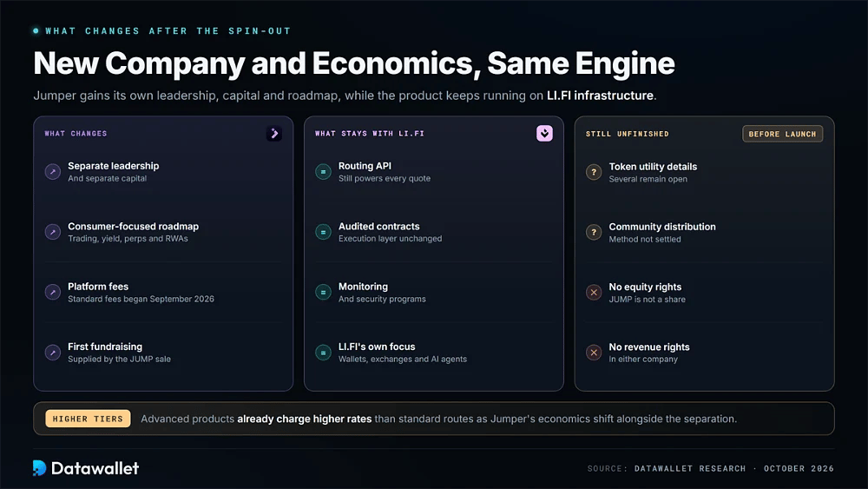
Task: Click the equals icon beside LI.FI's own focus
Action: pos(323,353)
